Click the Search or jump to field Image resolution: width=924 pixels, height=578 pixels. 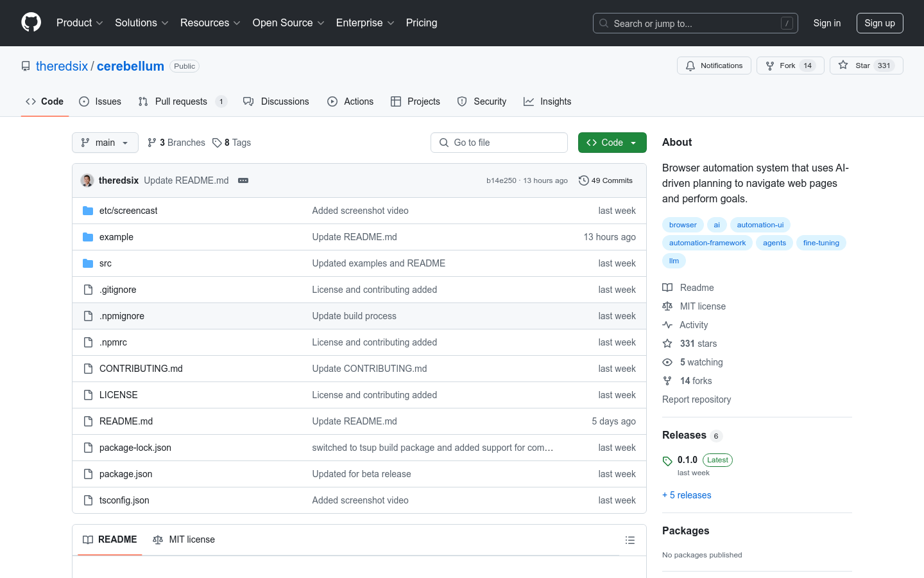click(x=696, y=23)
